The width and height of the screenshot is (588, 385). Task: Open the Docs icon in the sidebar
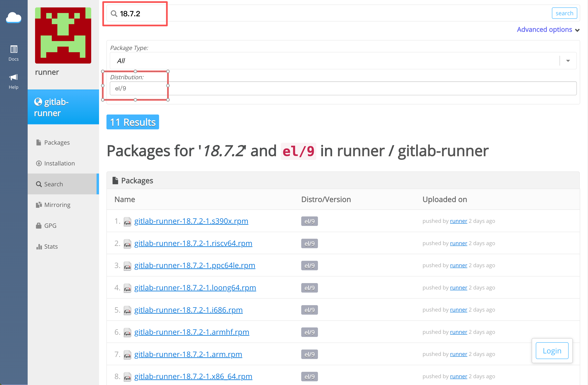[14, 50]
